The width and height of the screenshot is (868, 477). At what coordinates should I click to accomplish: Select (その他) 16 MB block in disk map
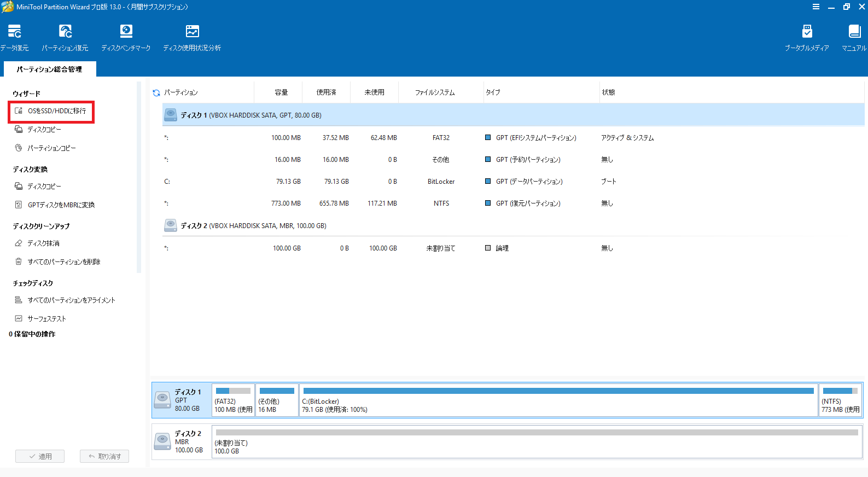[277, 400]
